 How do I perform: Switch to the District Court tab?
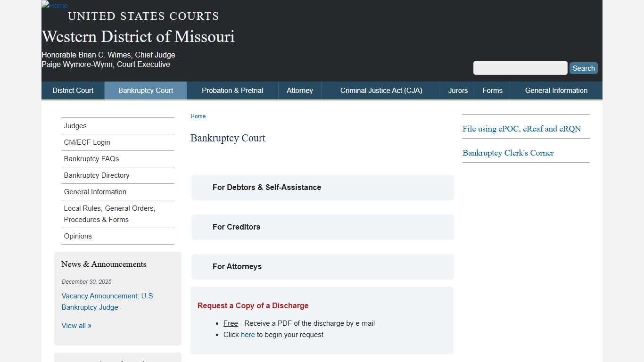coord(73,90)
